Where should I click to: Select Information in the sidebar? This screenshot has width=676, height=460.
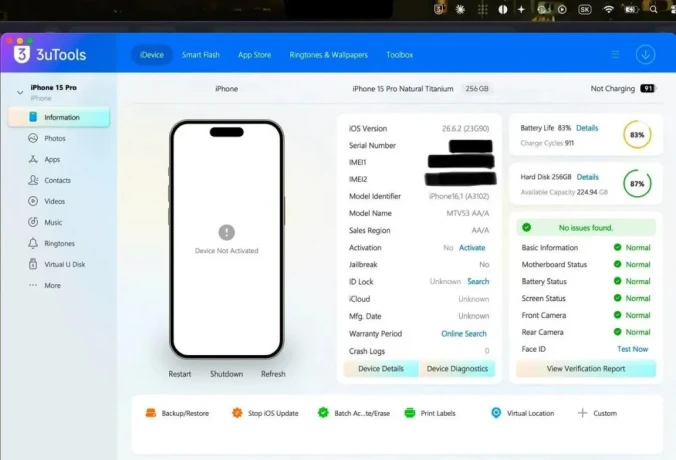coord(59,117)
